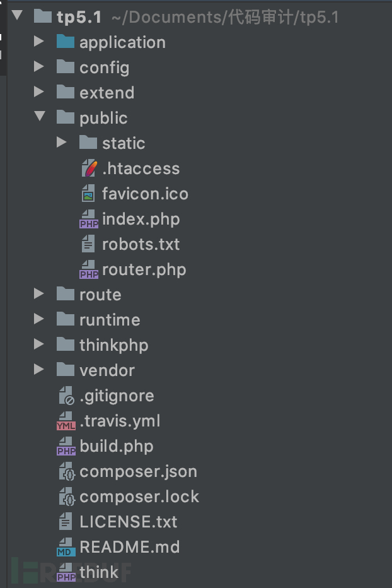Click the PHP icon beside index.php
Screen dimensions: 392x588
pos(89,219)
